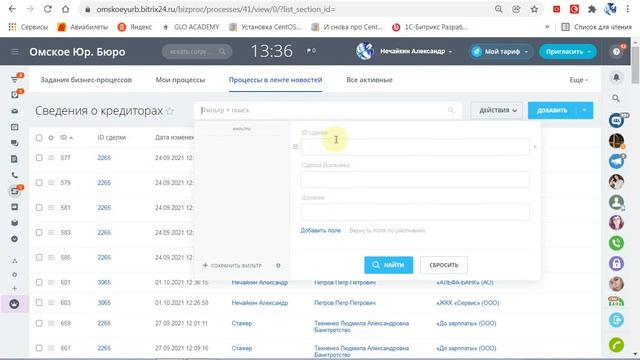The height and width of the screenshot is (360, 640).
Task: Check the row with ID 601
Action: [x=39, y=282]
